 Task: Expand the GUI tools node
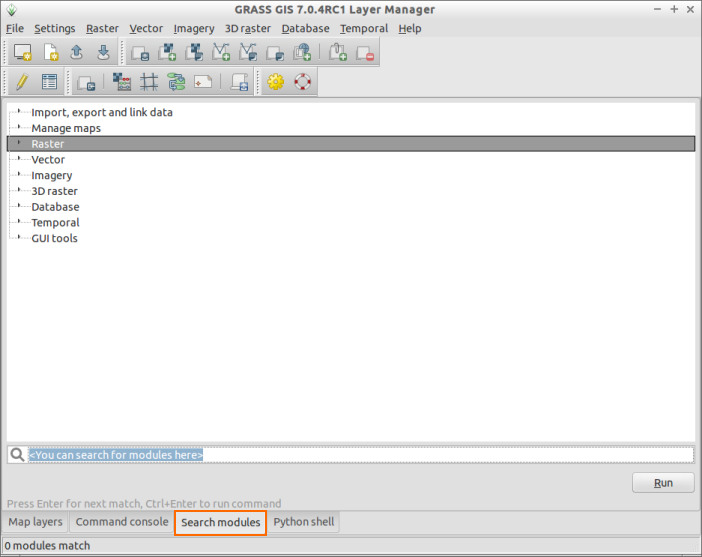(19, 236)
